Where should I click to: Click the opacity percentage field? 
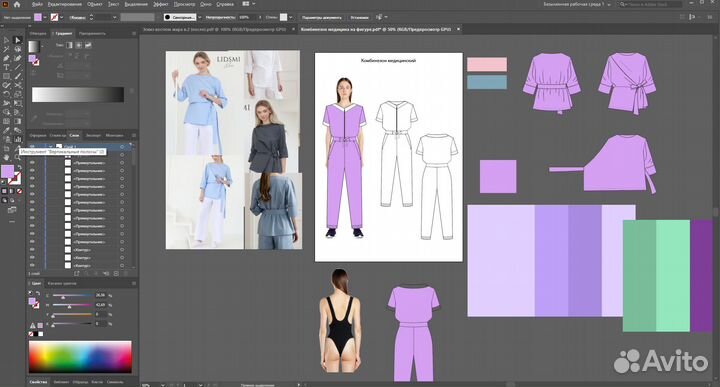(246, 17)
